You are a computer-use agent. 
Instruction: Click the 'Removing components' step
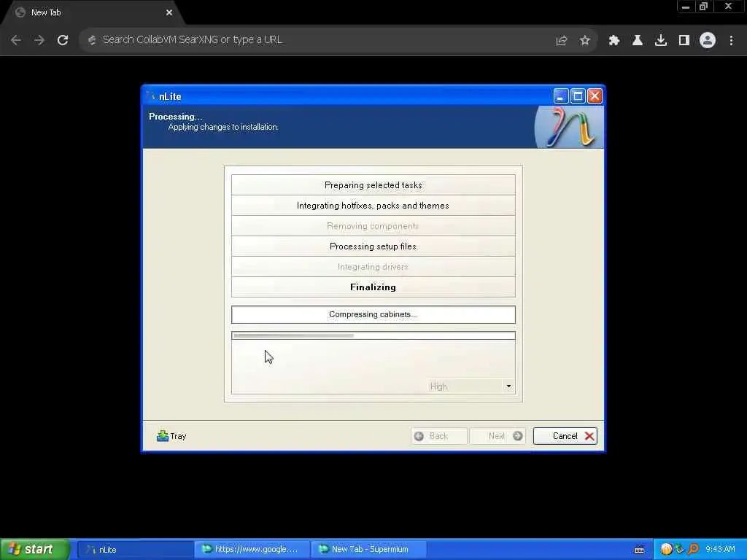tap(373, 226)
